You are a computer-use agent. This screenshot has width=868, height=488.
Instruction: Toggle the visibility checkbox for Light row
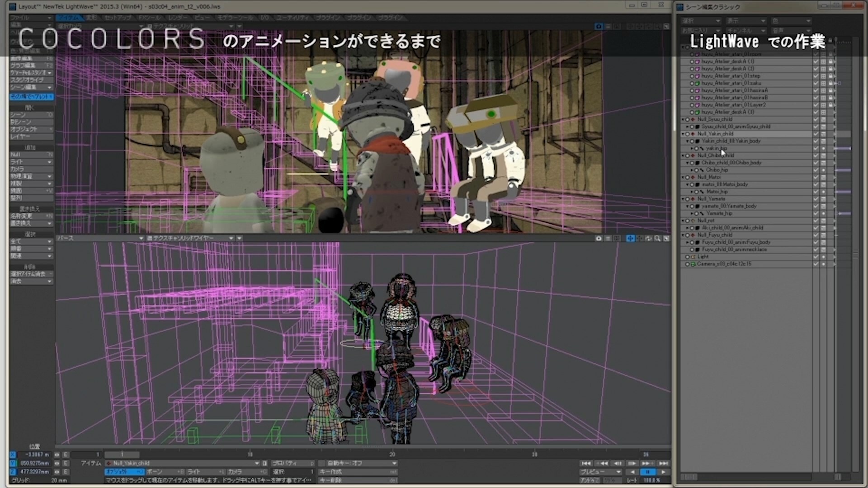pos(816,257)
